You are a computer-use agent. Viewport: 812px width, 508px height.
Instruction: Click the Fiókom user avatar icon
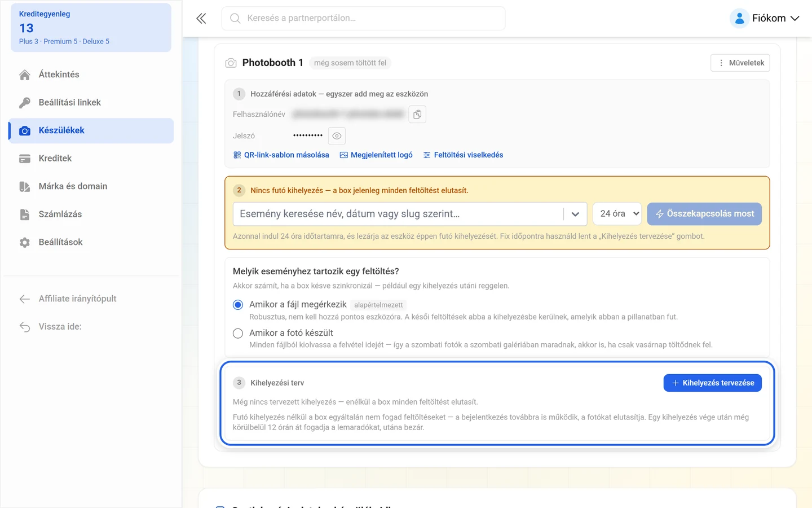pyautogui.click(x=739, y=19)
